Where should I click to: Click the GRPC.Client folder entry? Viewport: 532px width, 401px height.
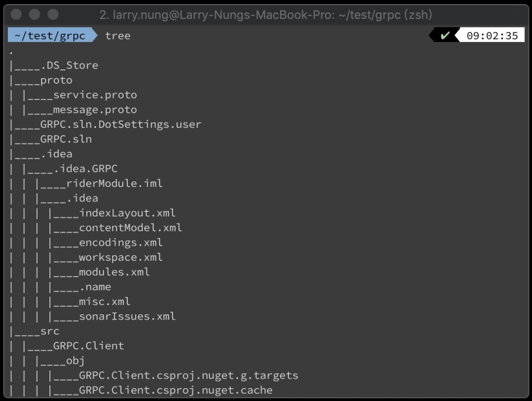tap(88, 346)
